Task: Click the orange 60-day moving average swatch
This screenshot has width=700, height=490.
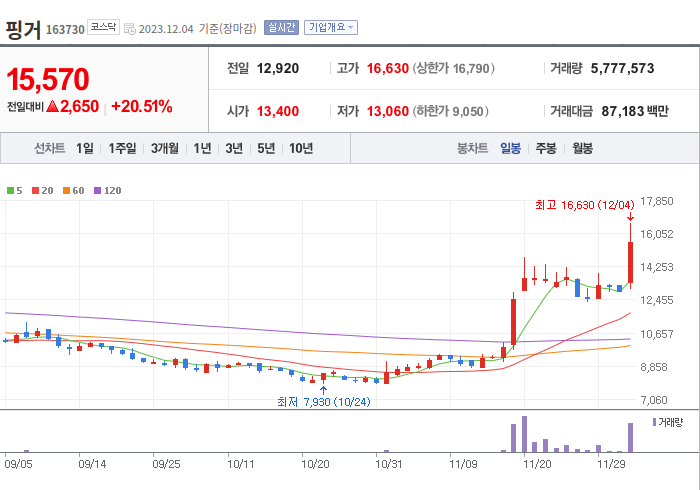Action: click(67, 191)
